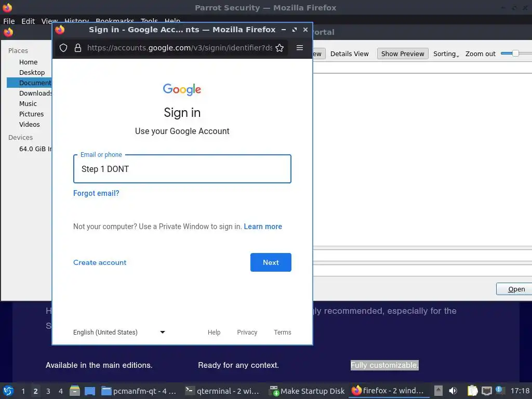This screenshot has width=532, height=399.
Task: Open the Help menu in the menu bar
Action: click(172, 20)
